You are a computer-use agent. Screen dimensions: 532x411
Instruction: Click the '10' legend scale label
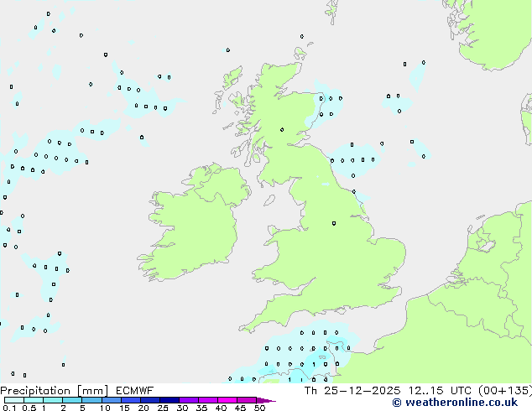(x=105, y=408)
